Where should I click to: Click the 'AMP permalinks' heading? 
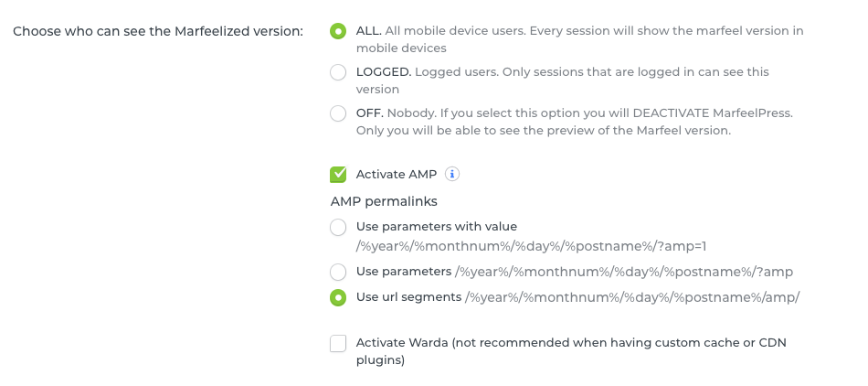coord(384,201)
